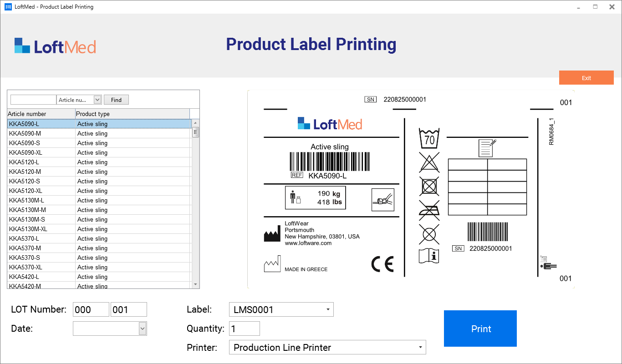
Task: Sort by Article number column header
Action: click(41, 114)
